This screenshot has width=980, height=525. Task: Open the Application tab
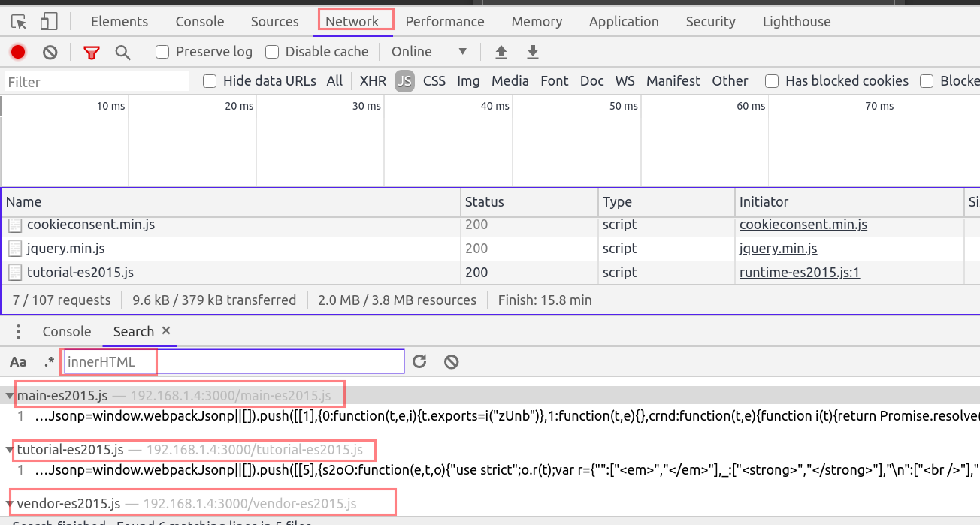tap(624, 21)
